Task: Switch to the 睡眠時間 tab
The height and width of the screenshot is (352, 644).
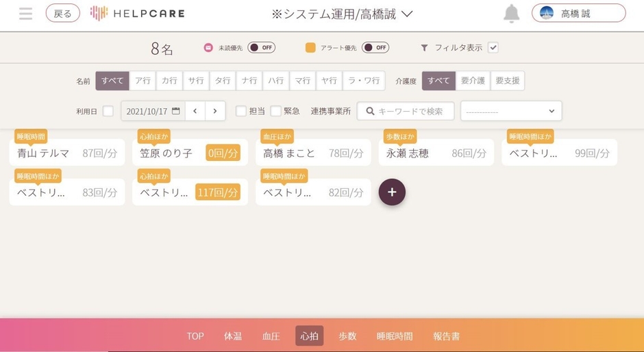Action: 395,336
